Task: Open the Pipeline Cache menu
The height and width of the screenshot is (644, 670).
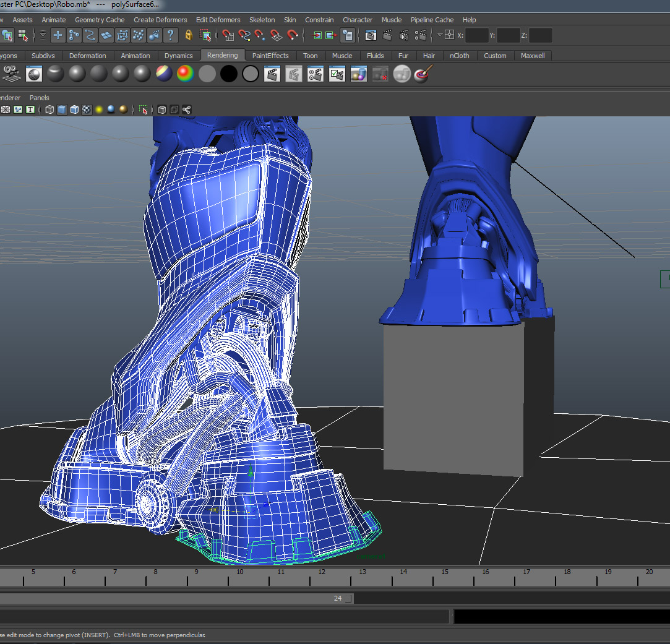Action: point(432,20)
